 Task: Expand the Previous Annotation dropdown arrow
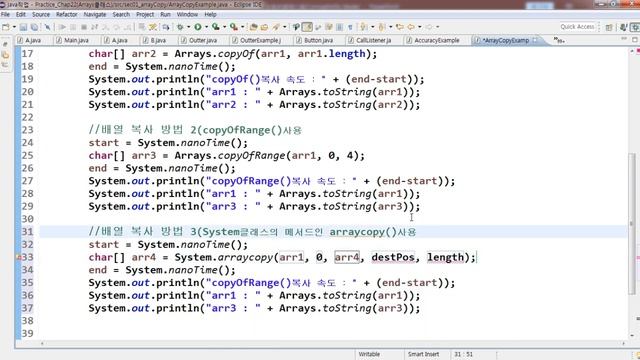(x=391, y=27)
